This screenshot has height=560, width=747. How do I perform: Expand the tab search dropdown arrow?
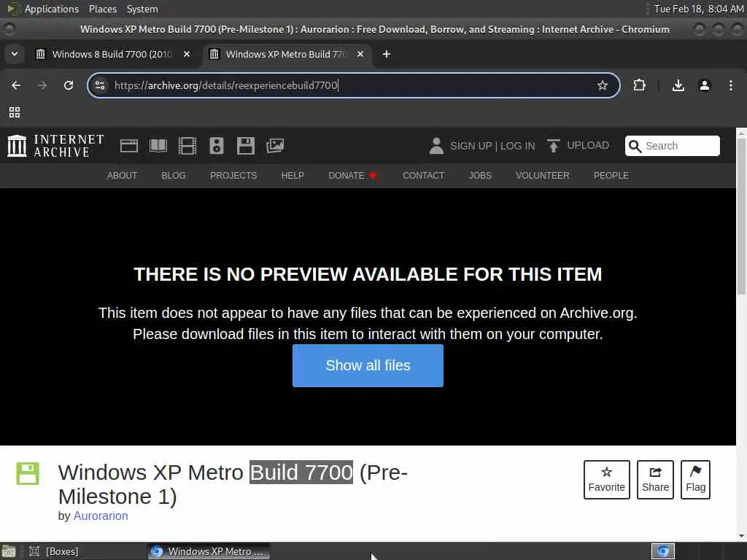tap(15, 54)
